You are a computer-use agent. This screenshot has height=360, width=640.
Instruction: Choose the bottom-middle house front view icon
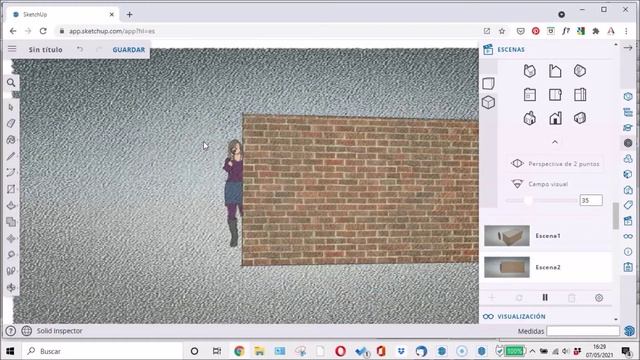(555, 118)
